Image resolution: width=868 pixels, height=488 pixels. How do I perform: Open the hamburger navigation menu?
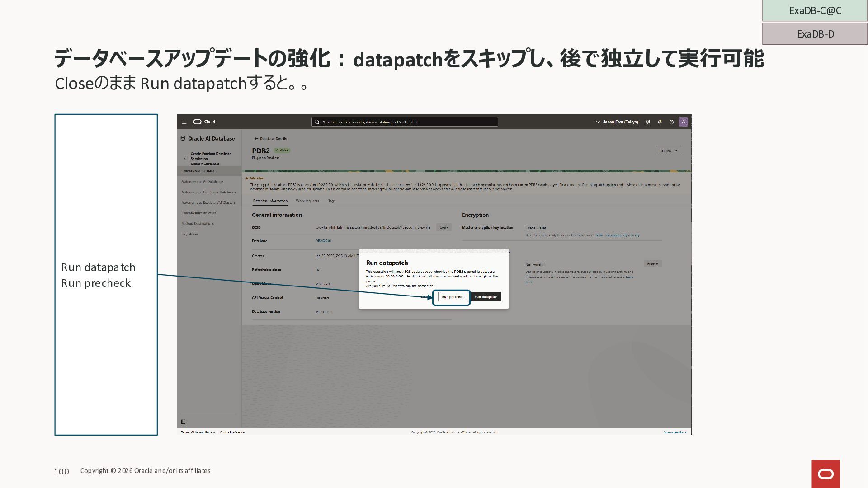(x=184, y=122)
